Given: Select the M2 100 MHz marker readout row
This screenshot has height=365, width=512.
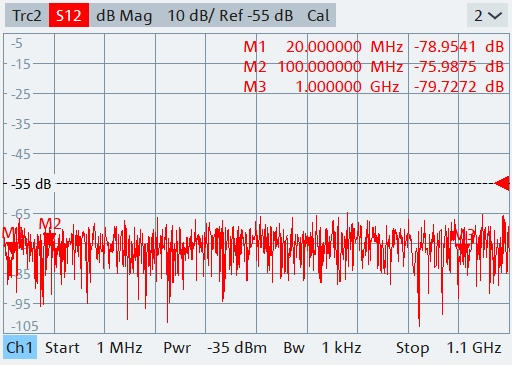Looking at the screenshot, I should 373,67.
